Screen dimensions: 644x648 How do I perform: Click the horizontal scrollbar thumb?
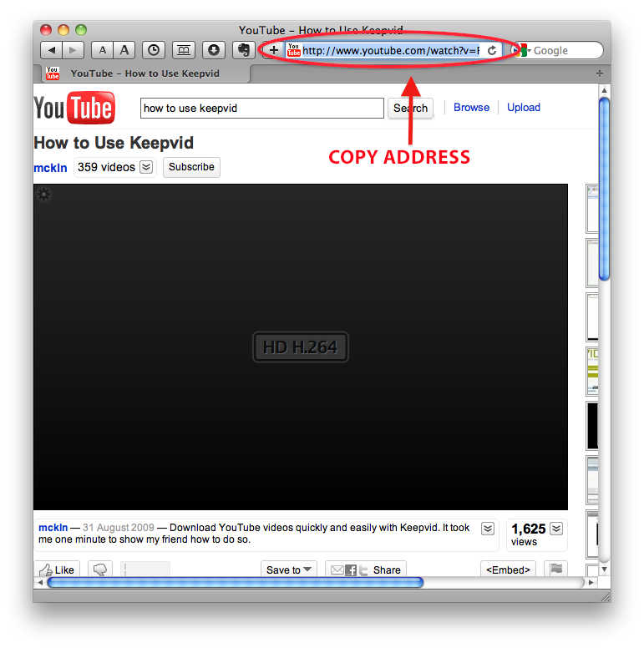pos(236,582)
